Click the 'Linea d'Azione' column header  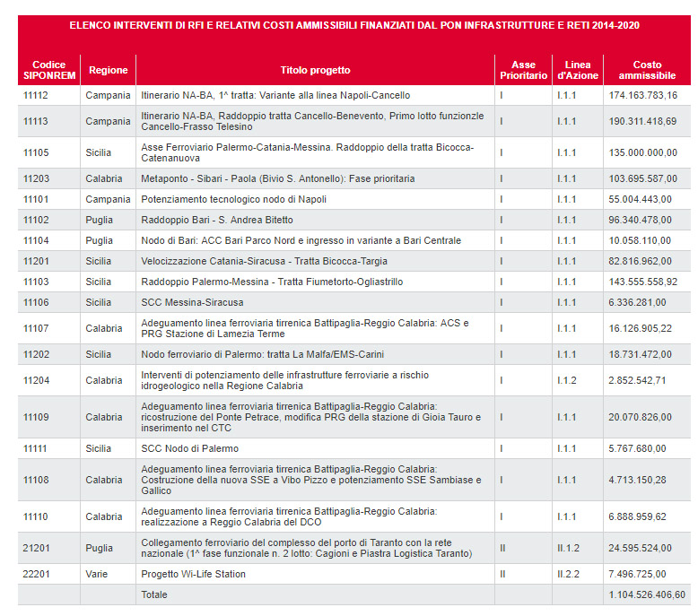click(578, 70)
